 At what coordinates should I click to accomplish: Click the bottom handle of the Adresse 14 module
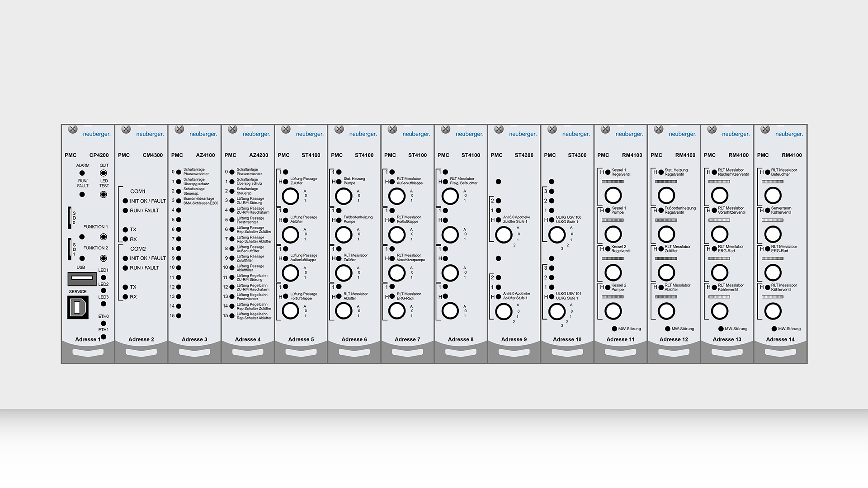(780, 352)
